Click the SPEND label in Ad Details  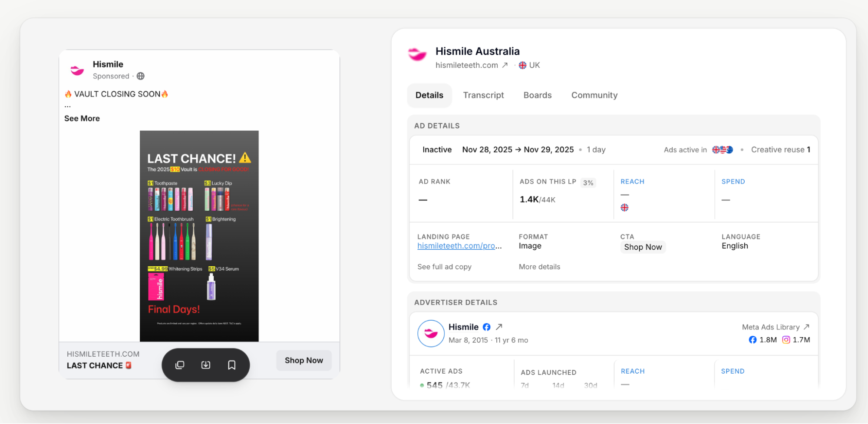coord(733,182)
